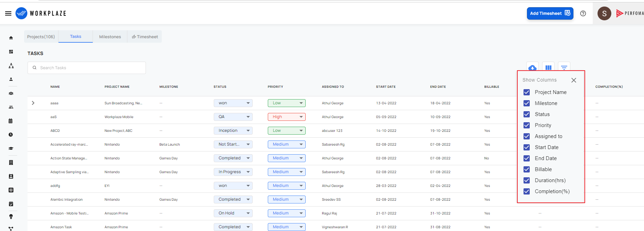Open the Low priority dropdown for ABCD
The height and width of the screenshot is (231, 644).
click(287, 130)
